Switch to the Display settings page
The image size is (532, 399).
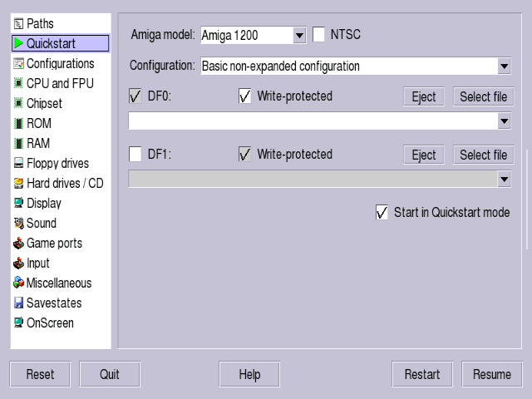click(44, 203)
